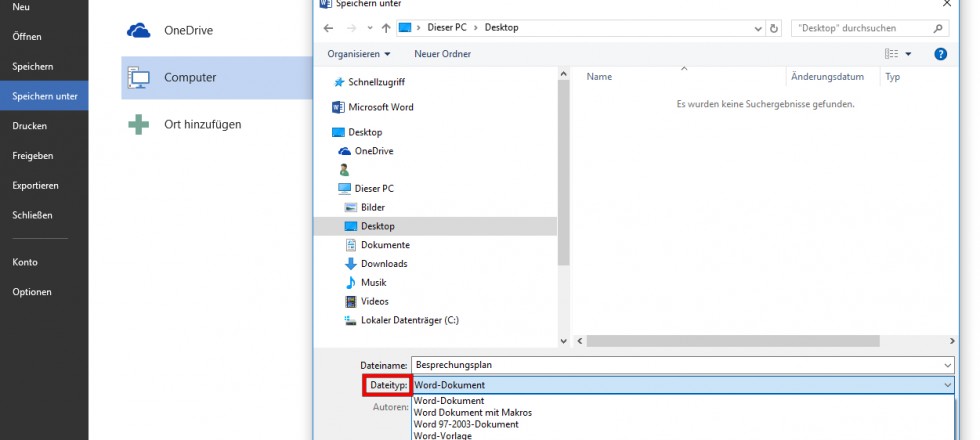Click the search magnifier icon
Image resolution: width=980 pixels, height=440 pixels.
pyautogui.click(x=938, y=28)
